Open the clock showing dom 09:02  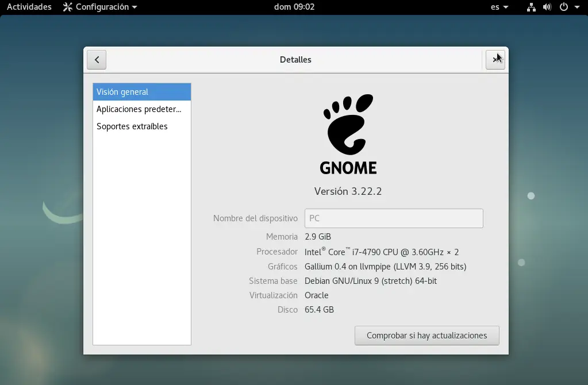coord(294,7)
